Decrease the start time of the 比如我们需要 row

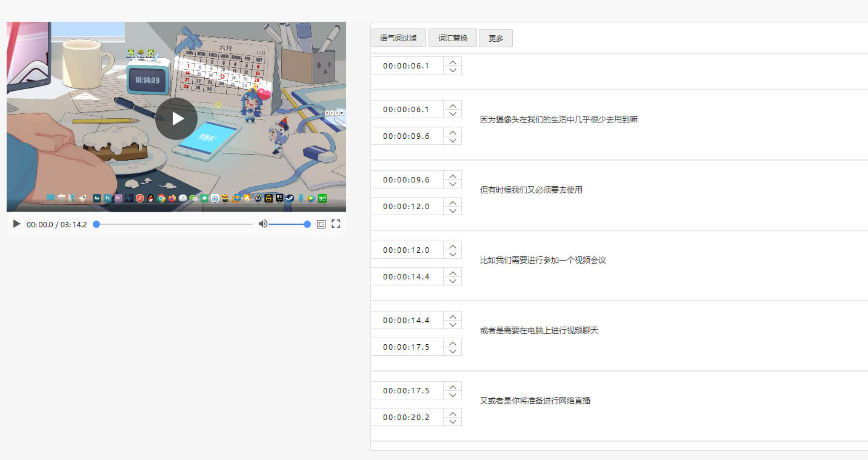tap(453, 255)
